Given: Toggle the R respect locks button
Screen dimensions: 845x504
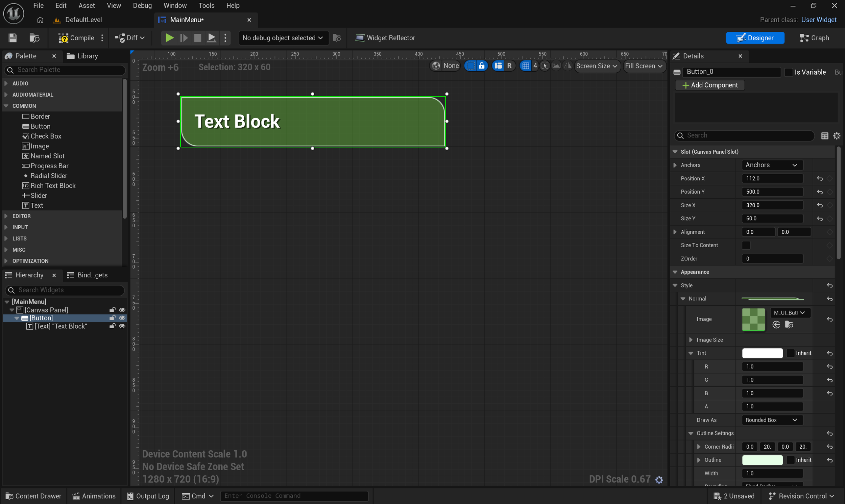Looking at the screenshot, I should tap(509, 66).
